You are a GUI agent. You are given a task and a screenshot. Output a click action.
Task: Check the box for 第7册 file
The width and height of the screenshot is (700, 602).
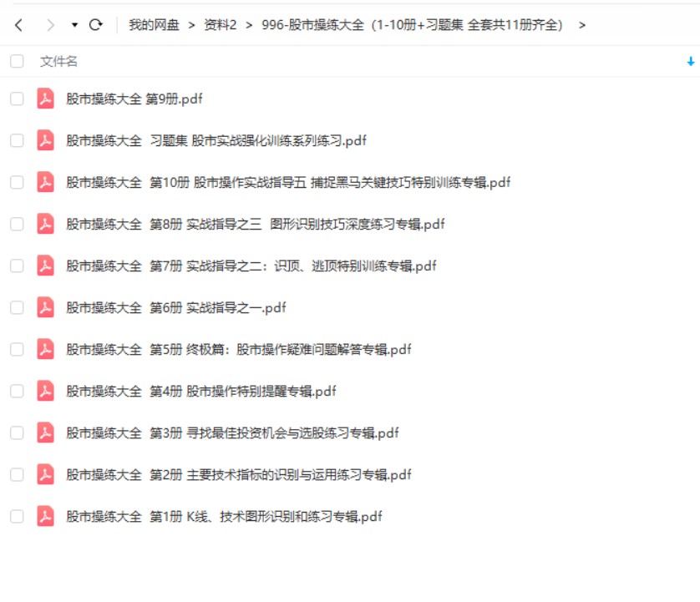coord(17,266)
